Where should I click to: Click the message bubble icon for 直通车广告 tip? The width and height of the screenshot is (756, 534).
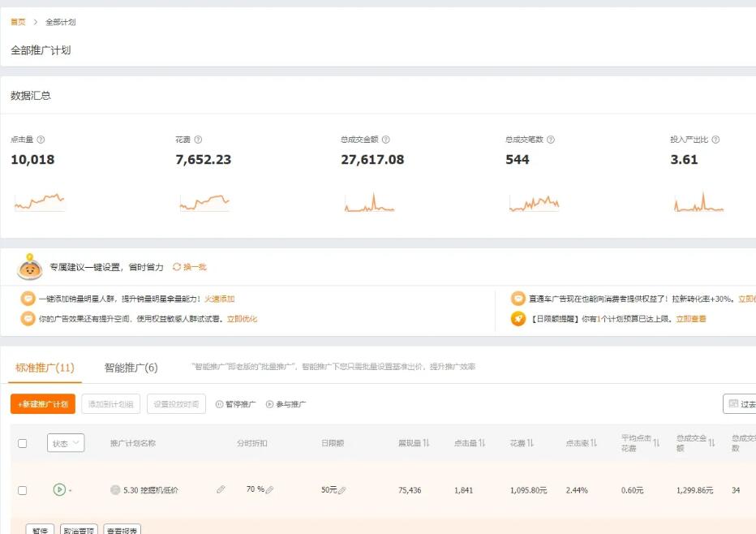(518, 299)
